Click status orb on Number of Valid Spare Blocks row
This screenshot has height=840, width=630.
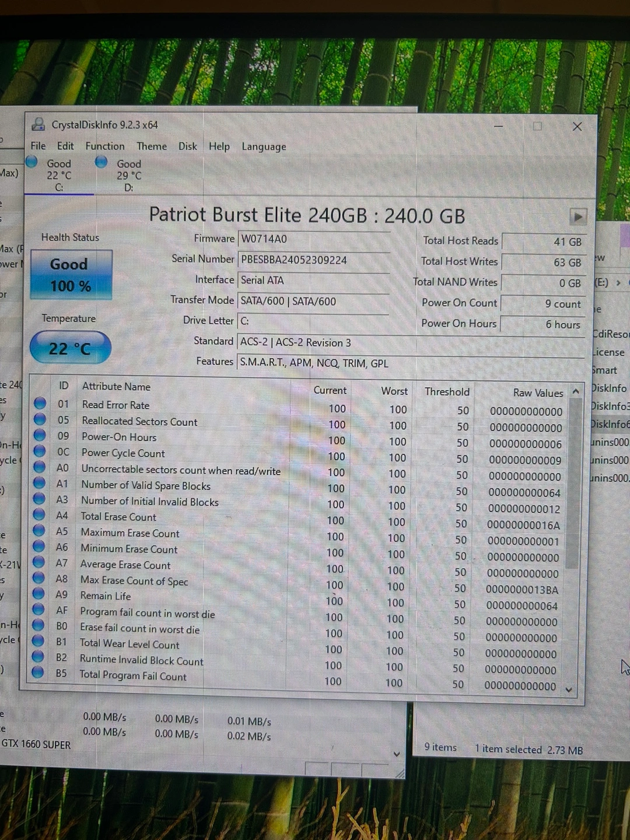pyautogui.click(x=39, y=482)
